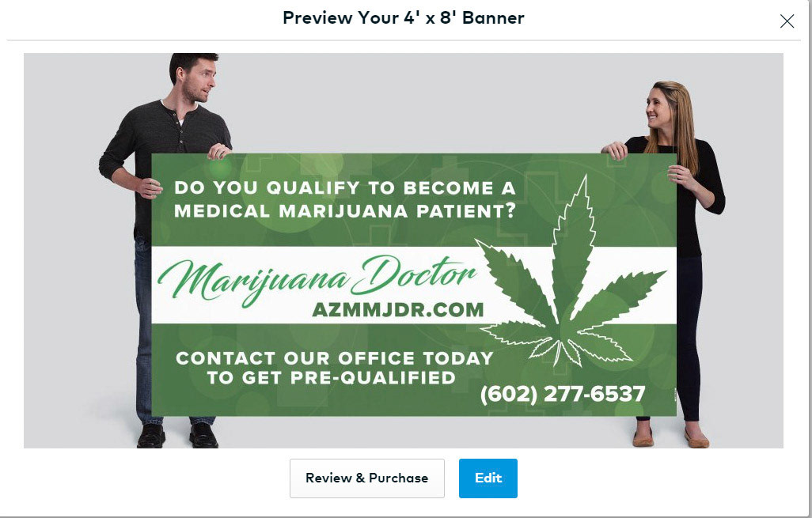Click the Marijuana Doctor script logo
The height and width of the screenshot is (518, 812).
pos(317,279)
